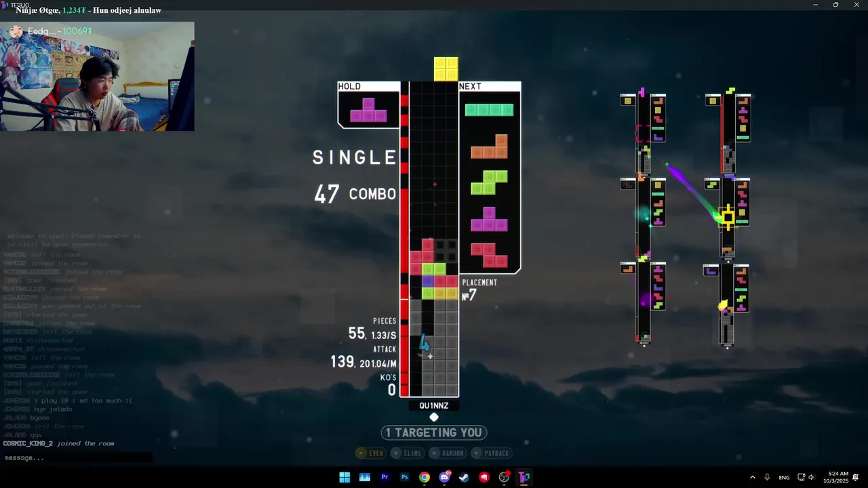Open Discord from the taskbar
This screenshot has height=488, width=868.
pos(444,477)
